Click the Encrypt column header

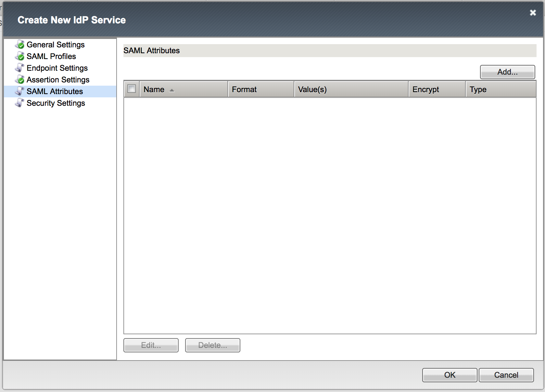coord(437,89)
